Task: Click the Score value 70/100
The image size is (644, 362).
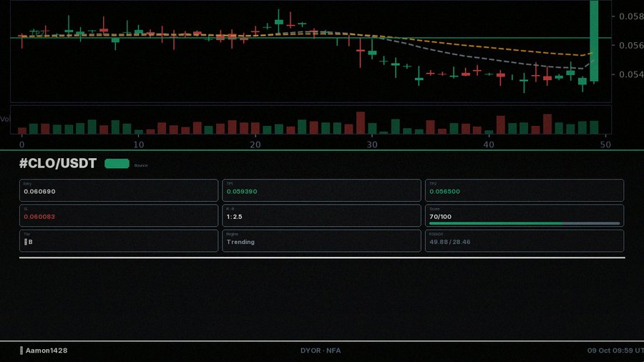Action: coord(440,216)
